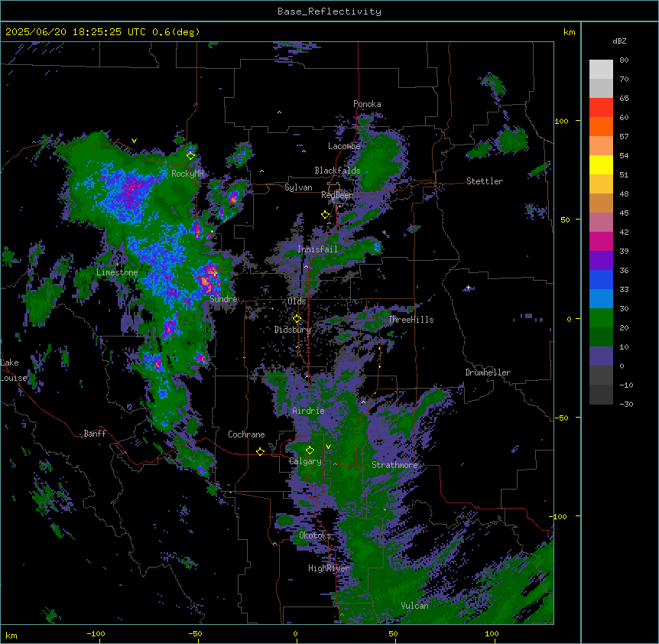Click the Sylvan label on the map
The height and width of the screenshot is (644, 659).
(298, 187)
